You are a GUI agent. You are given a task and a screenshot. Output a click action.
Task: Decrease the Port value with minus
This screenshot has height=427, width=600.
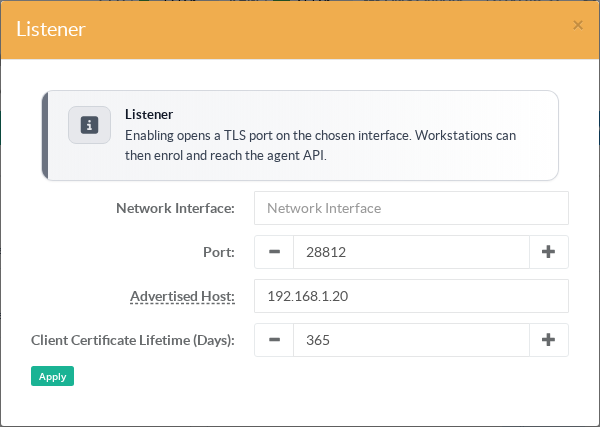pyautogui.click(x=274, y=252)
